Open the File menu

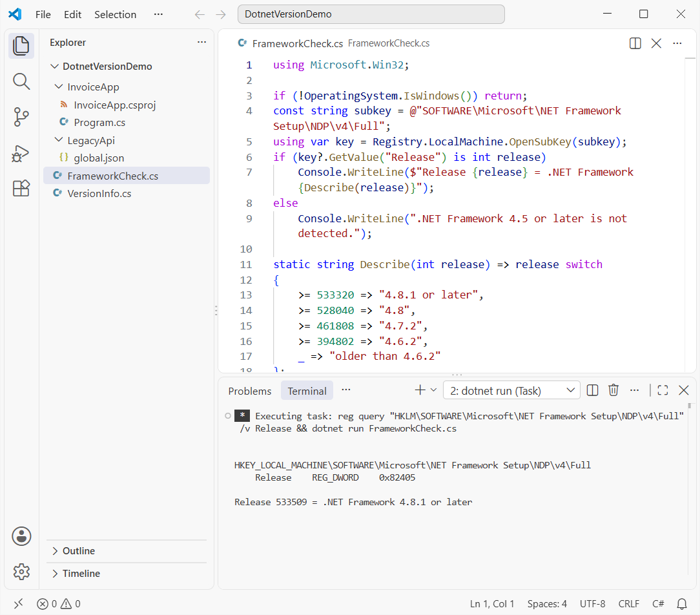(x=43, y=14)
